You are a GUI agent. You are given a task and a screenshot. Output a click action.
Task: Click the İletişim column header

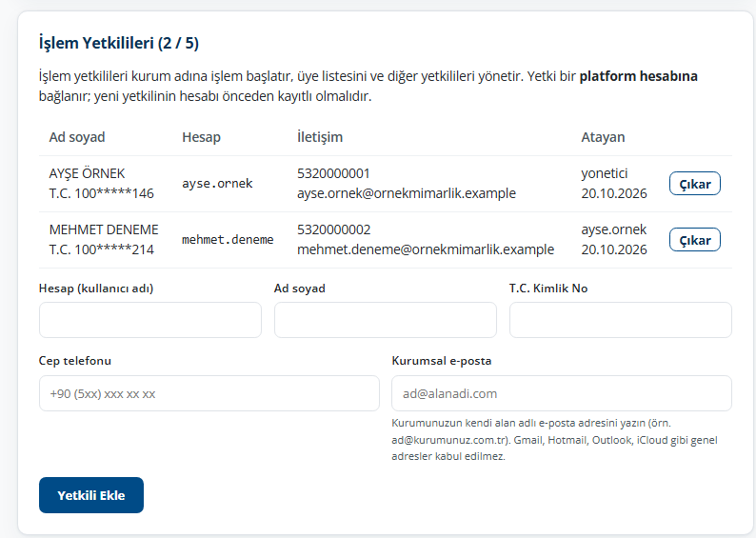tap(320, 137)
